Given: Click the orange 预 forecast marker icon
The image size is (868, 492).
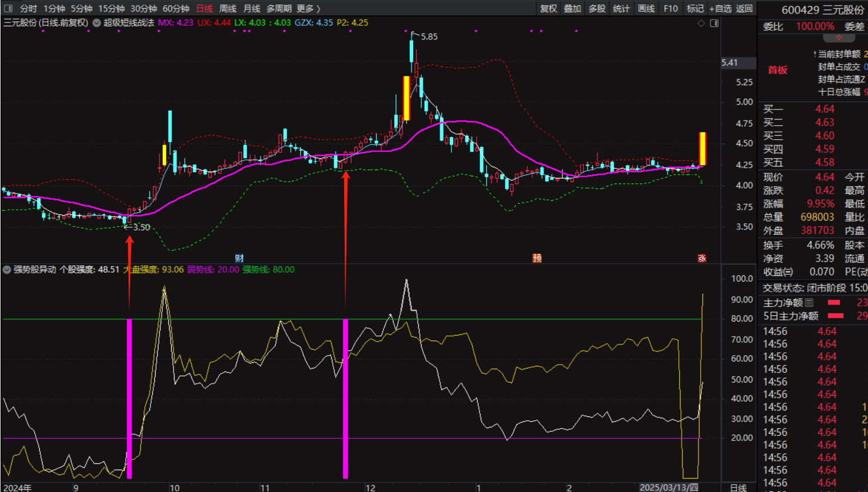Looking at the screenshot, I should (x=537, y=258).
